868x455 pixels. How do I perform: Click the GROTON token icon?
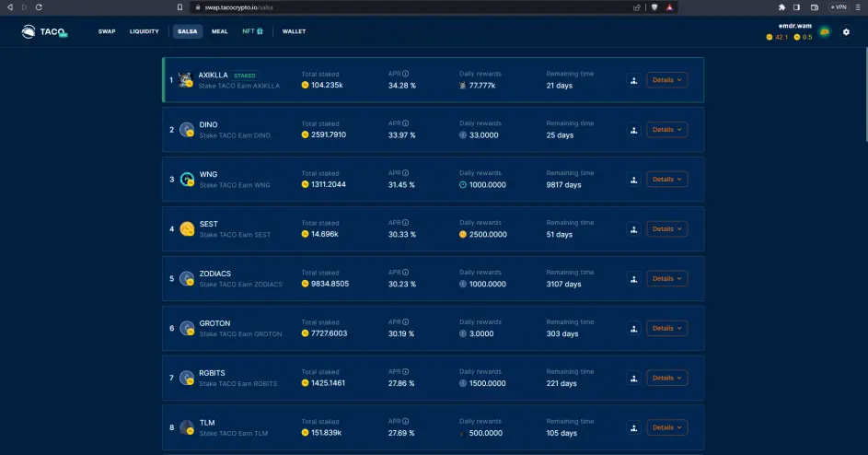tap(187, 328)
